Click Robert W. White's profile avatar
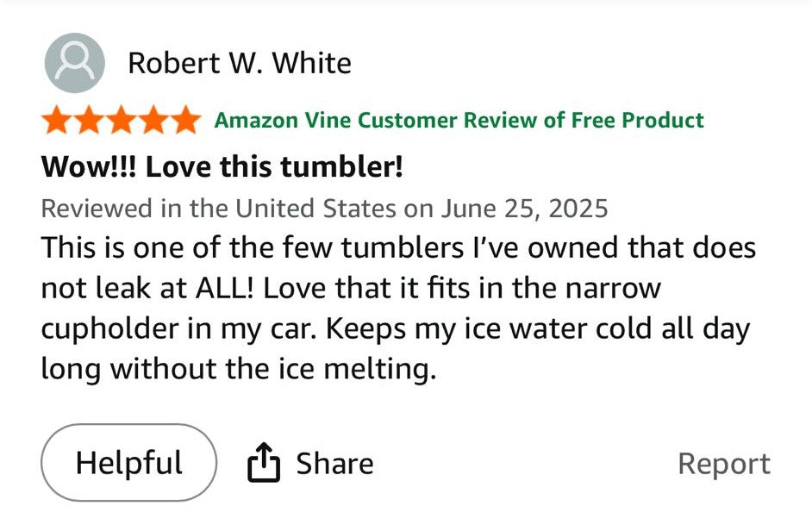This screenshot has width=812, height=531. point(75,63)
